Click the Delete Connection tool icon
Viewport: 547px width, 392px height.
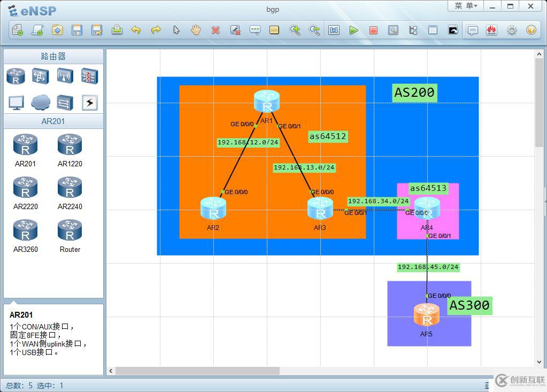(x=235, y=30)
